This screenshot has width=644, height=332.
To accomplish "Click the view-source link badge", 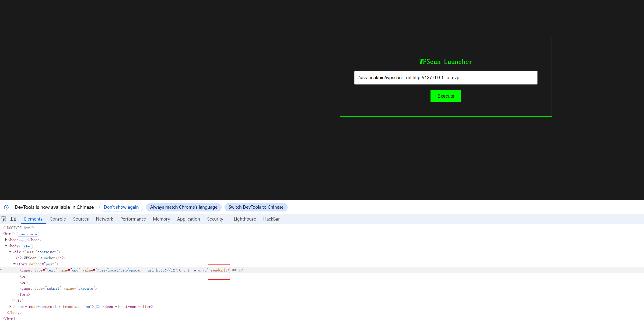I will 28,234.
